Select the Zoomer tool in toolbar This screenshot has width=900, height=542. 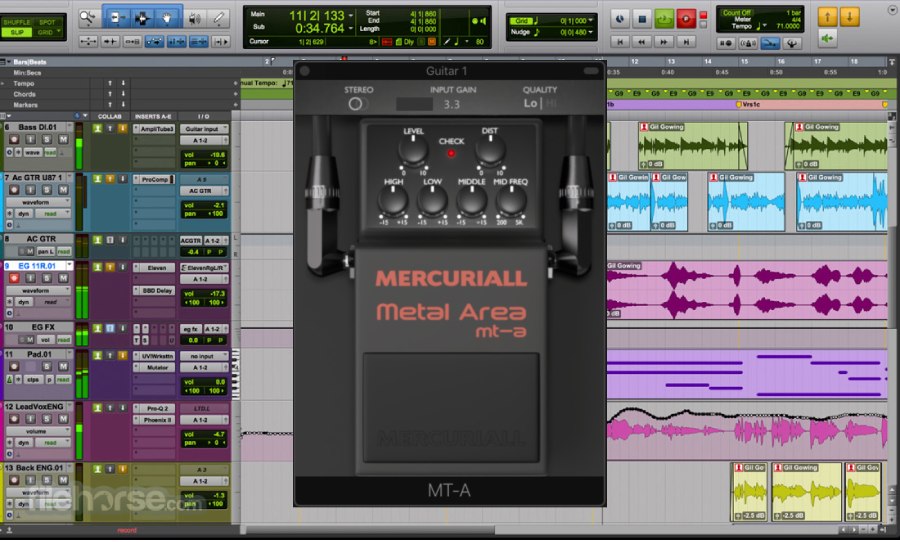tap(88, 17)
